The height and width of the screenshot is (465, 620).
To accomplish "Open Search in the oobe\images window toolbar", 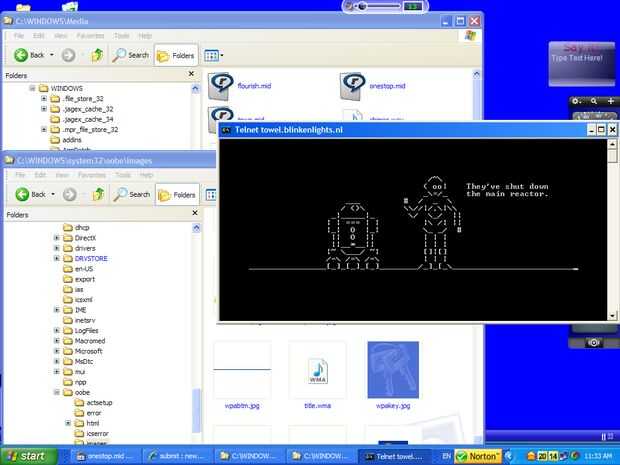I will click(132, 194).
